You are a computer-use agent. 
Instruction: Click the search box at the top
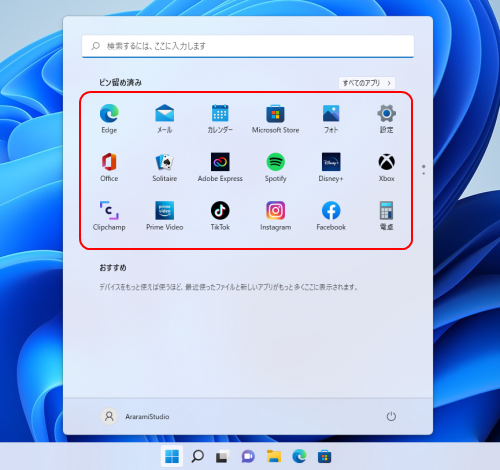pyautogui.click(x=248, y=46)
